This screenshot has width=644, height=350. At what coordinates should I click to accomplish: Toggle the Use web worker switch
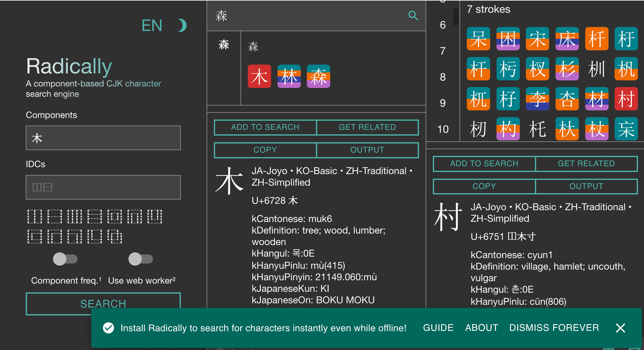pos(141,259)
